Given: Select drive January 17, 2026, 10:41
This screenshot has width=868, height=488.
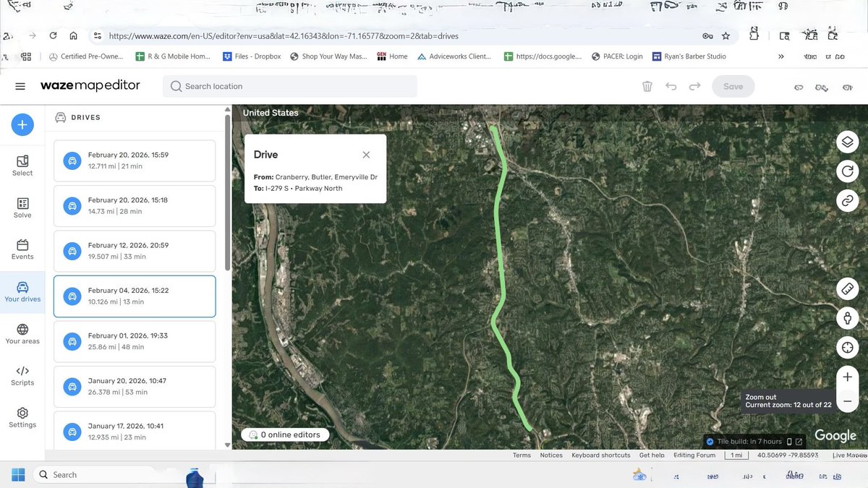Looking at the screenshot, I should [135, 431].
